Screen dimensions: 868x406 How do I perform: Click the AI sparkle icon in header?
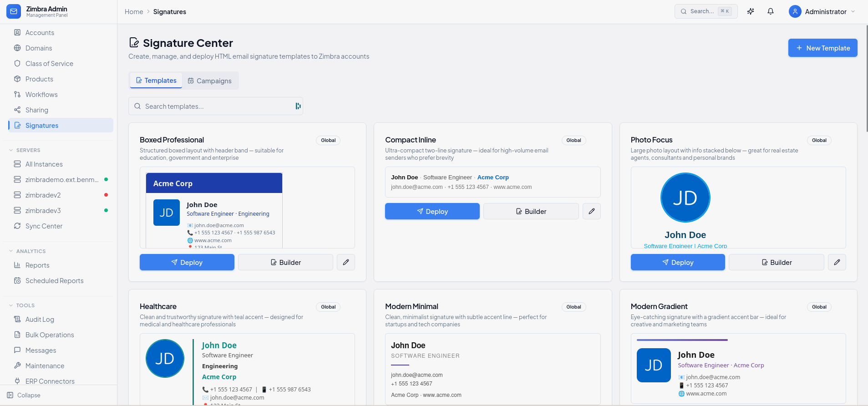pyautogui.click(x=751, y=11)
